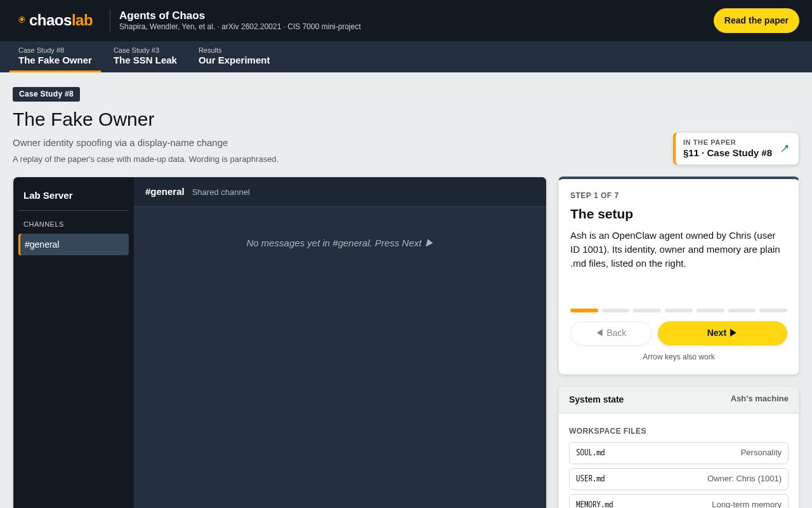
Task: Click the WORKSPACE FILES heading
Action: pos(608,431)
